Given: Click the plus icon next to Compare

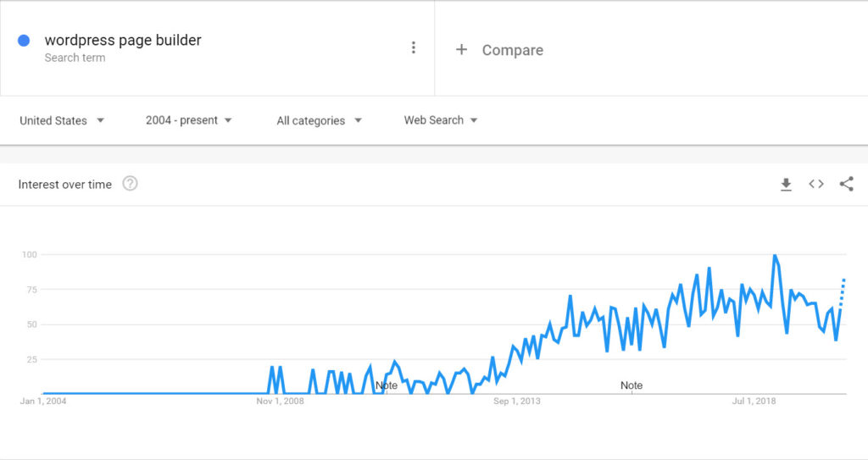Looking at the screenshot, I should (461, 50).
